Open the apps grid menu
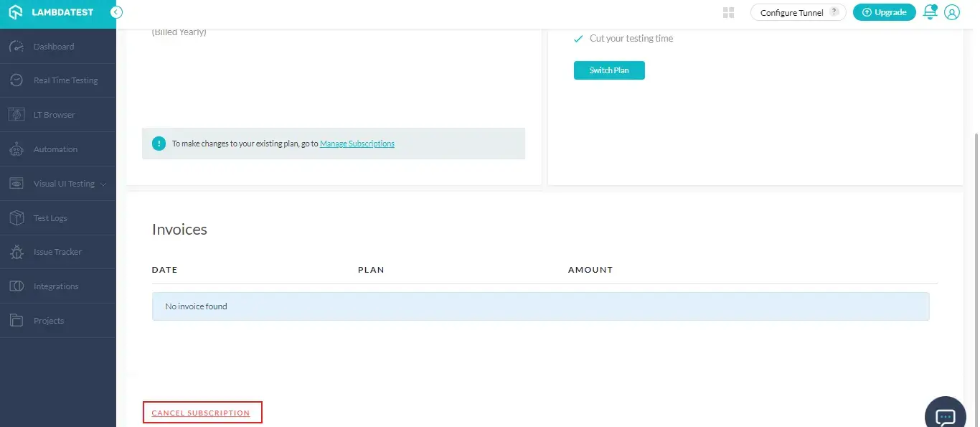This screenshot has height=427, width=980. click(727, 11)
